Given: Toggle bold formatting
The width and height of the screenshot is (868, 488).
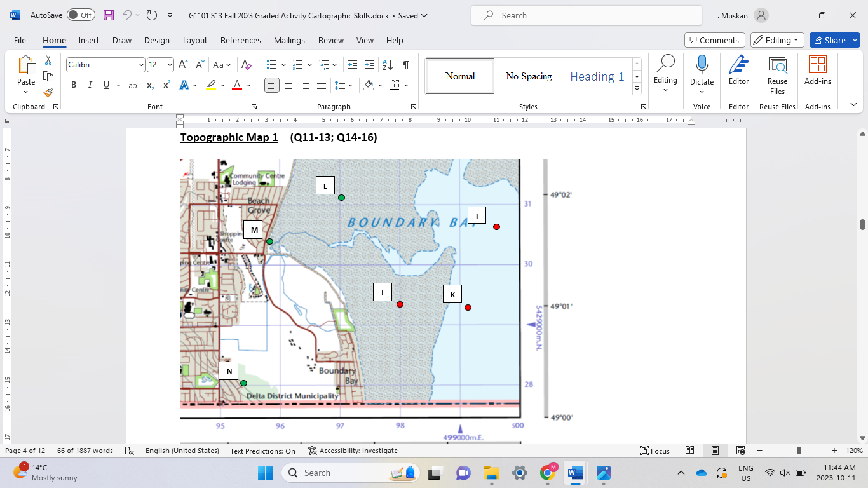Looking at the screenshot, I should [74, 85].
